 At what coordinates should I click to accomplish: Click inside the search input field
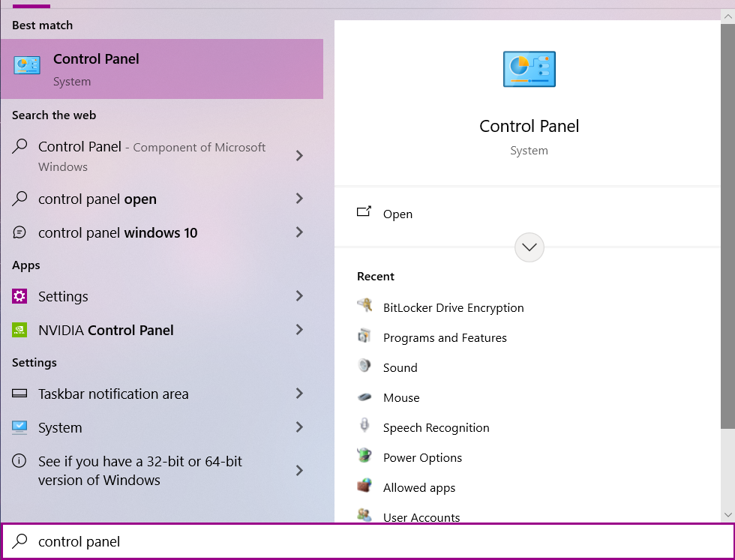(x=225, y=541)
